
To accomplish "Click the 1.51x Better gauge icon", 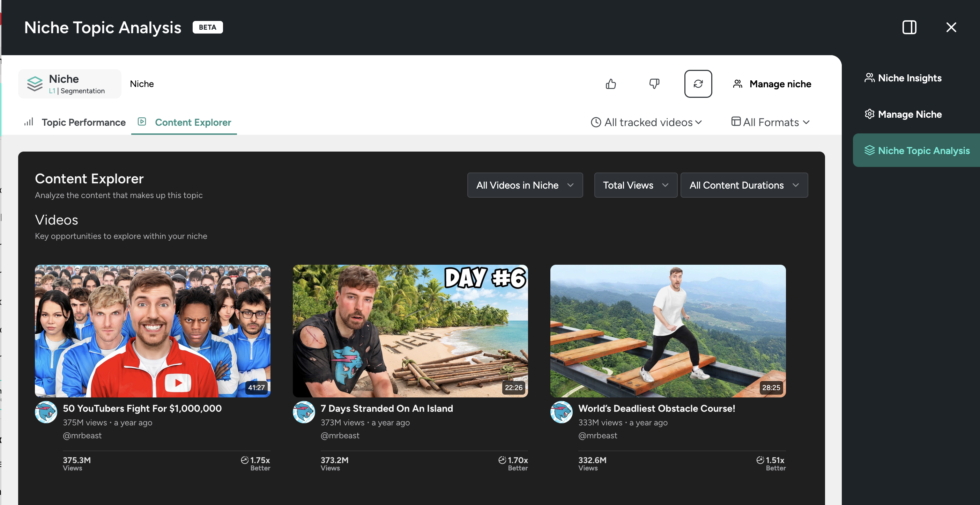I will 760,460.
